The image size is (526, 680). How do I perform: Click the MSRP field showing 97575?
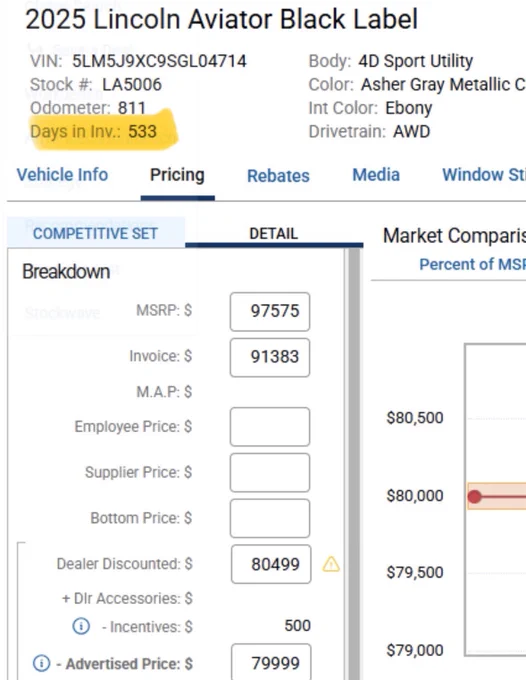coord(270,311)
